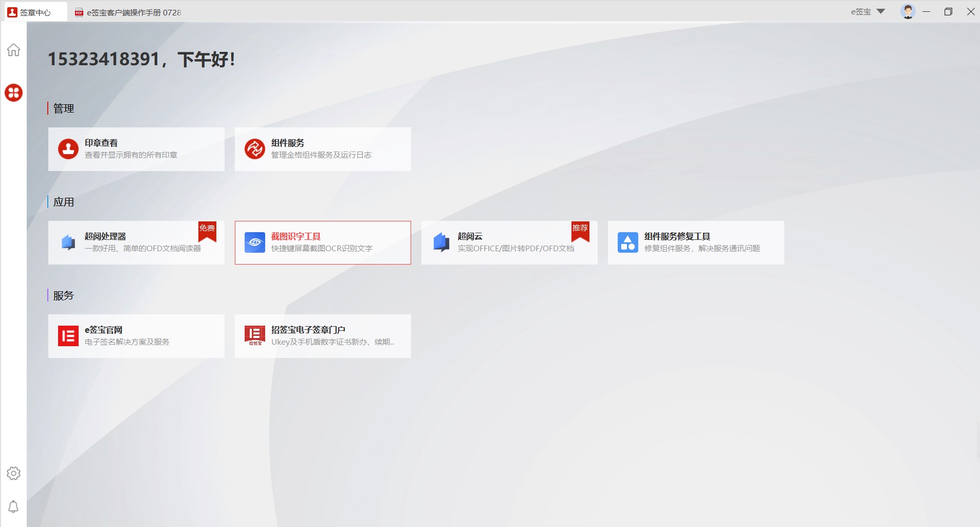Viewport: 980px width, 527px height.
Task: Open the 超阅云 application card
Action: (509, 242)
